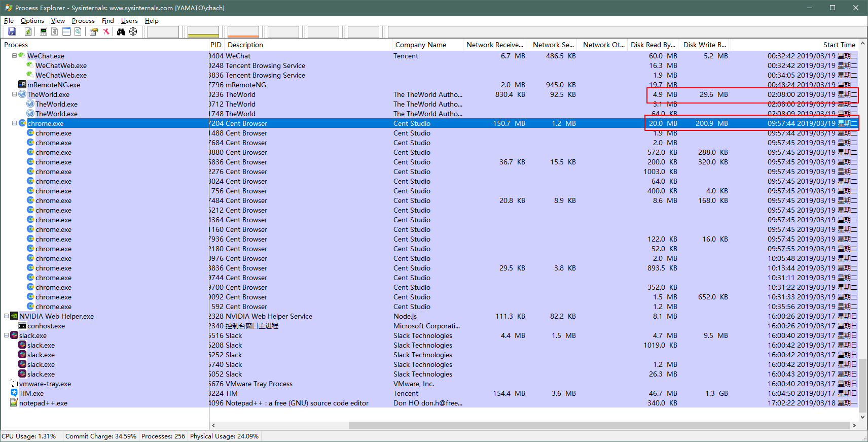Open the Process menu
The height and width of the screenshot is (442, 868).
click(83, 21)
